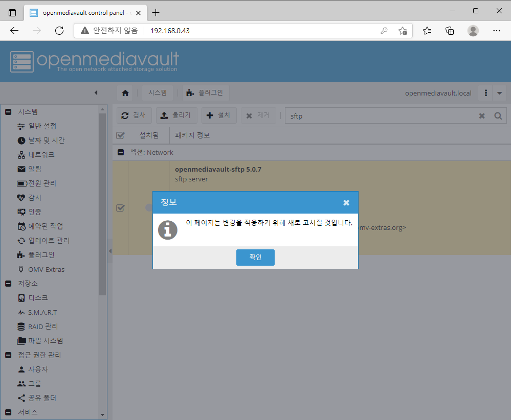511x420 pixels.
Task: Click the 안전하지 않음 security warning
Action: click(109, 31)
